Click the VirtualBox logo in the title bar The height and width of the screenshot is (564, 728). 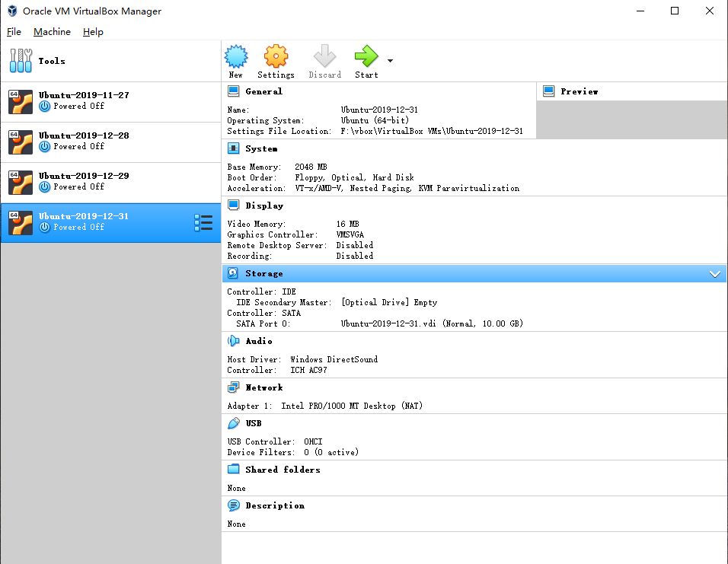point(12,11)
